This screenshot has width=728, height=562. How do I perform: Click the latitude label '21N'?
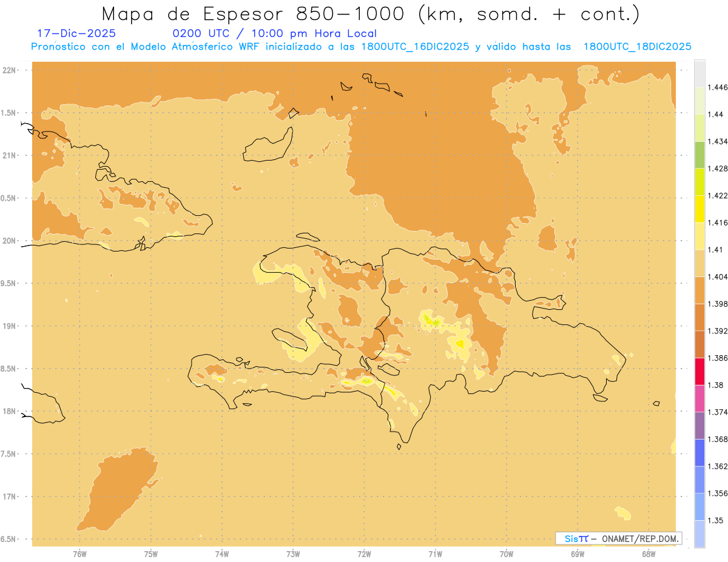tap(10, 155)
